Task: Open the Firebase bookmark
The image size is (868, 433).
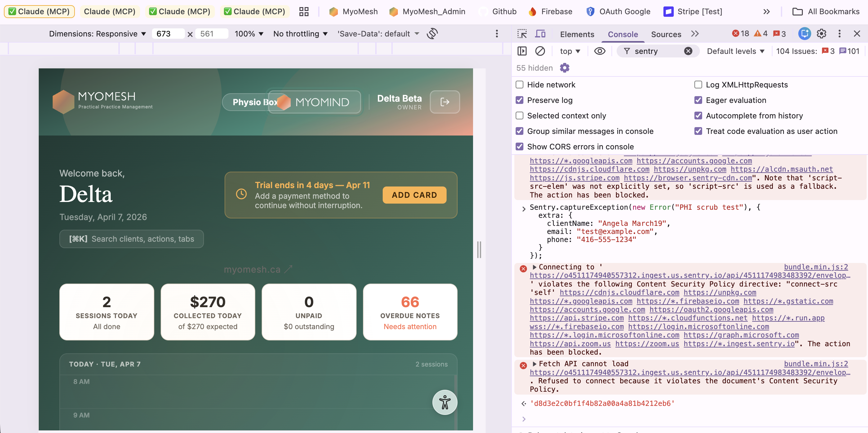Action: (550, 12)
